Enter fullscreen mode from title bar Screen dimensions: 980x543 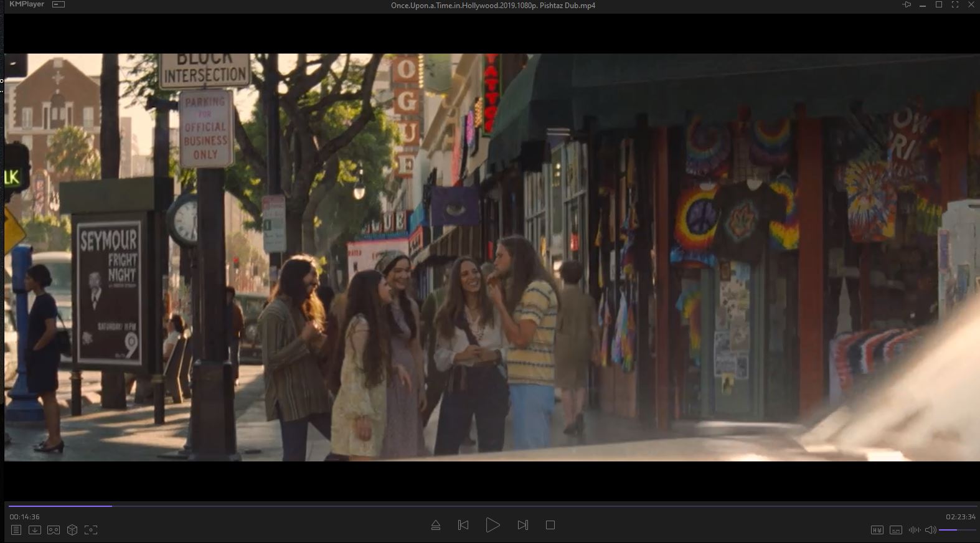point(954,5)
